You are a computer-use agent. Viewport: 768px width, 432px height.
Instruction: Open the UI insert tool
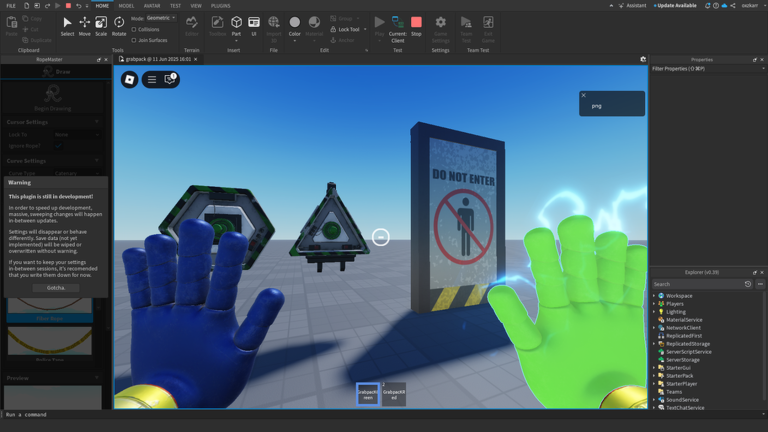click(254, 26)
